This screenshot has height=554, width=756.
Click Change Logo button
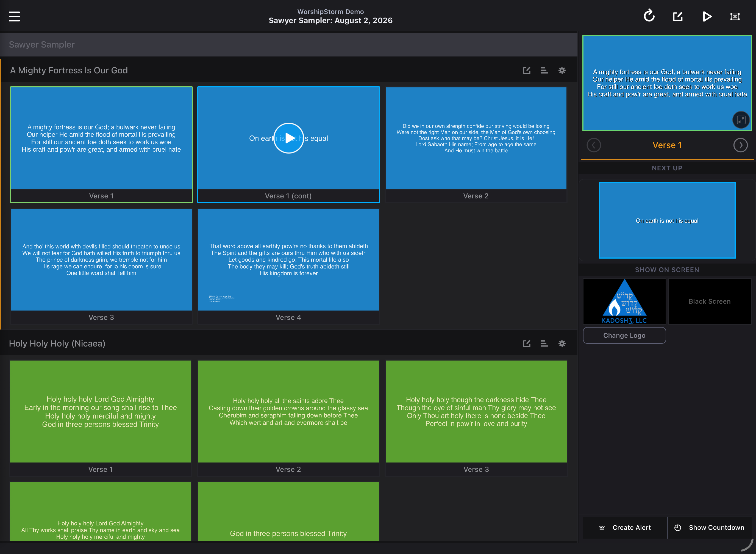(624, 335)
